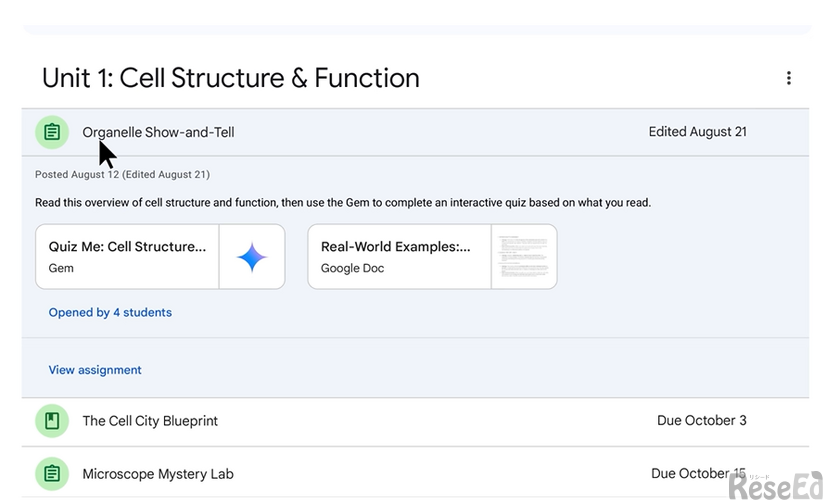826x502 pixels.
Task: Click the assignment description instructions text
Action: (x=343, y=203)
